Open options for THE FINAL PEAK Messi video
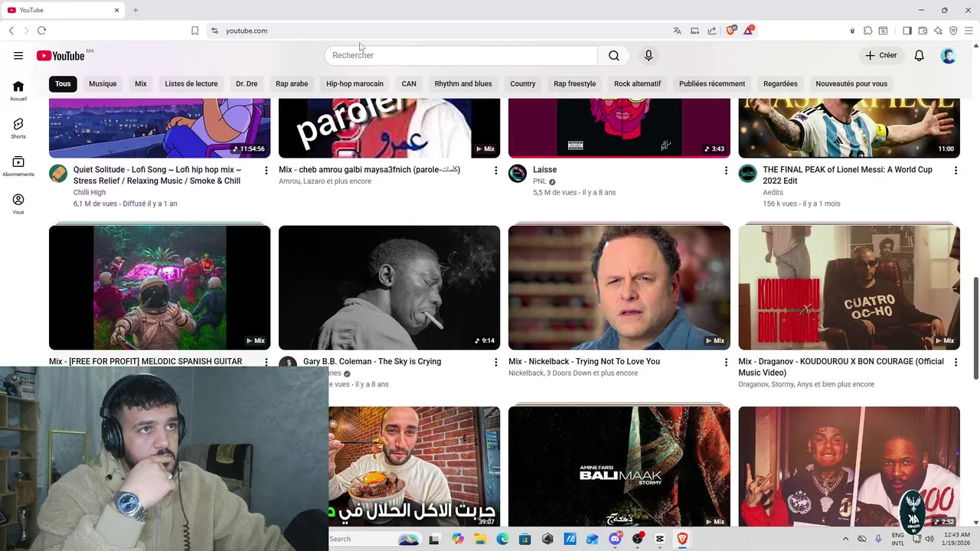This screenshot has width=980, height=551. [955, 171]
